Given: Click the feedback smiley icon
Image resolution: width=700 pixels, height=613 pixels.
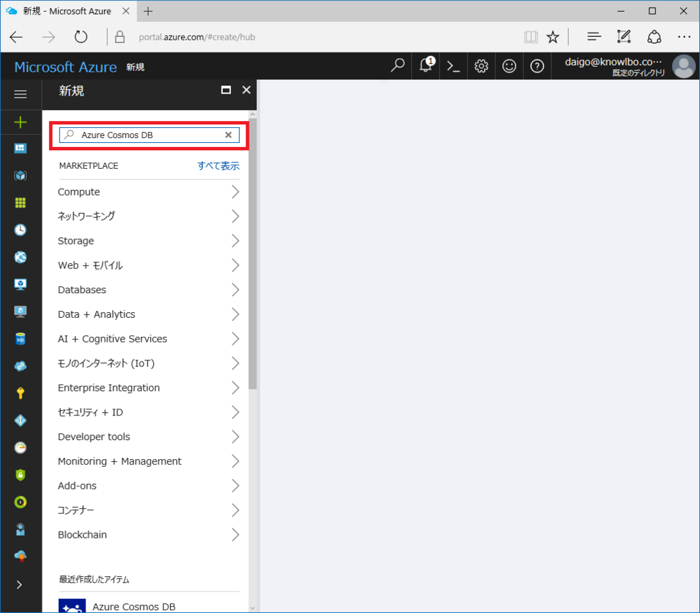Looking at the screenshot, I should coord(509,66).
